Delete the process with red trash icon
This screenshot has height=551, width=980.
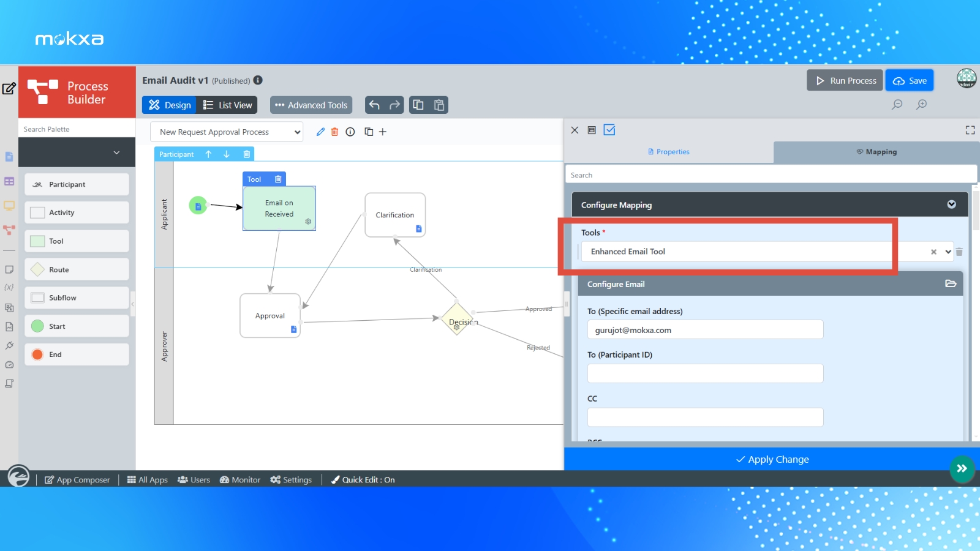click(x=334, y=132)
